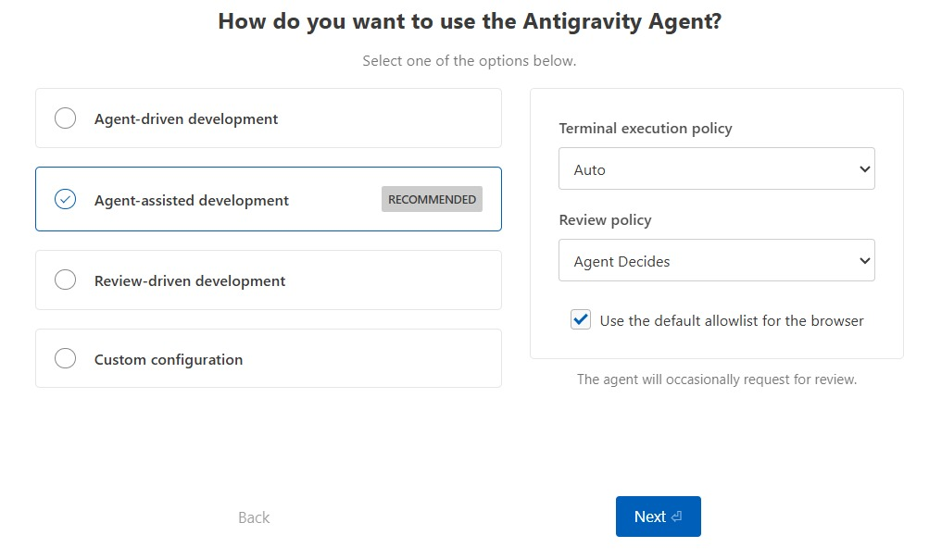929x560 pixels.
Task: Click the enter-key icon inside the Next button
Action: [x=675, y=516]
